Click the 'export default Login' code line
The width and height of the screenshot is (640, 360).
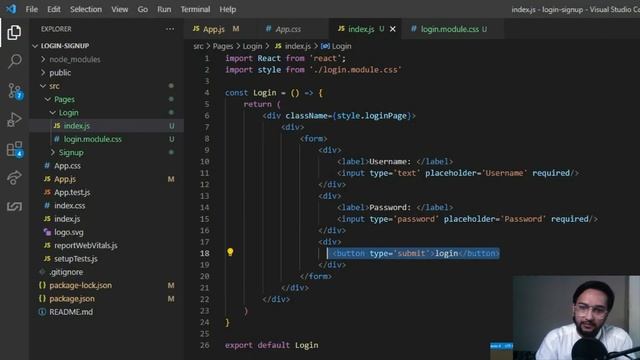tap(271, 345)
